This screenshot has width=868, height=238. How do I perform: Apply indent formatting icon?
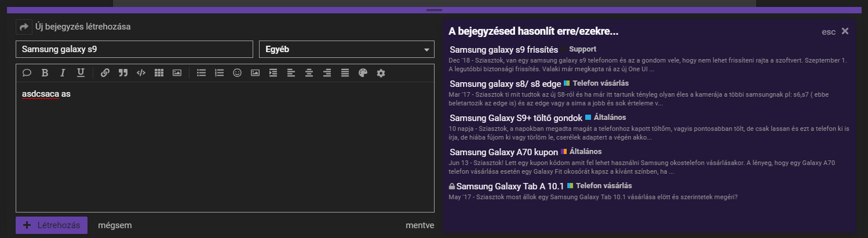tap(273, 73)
